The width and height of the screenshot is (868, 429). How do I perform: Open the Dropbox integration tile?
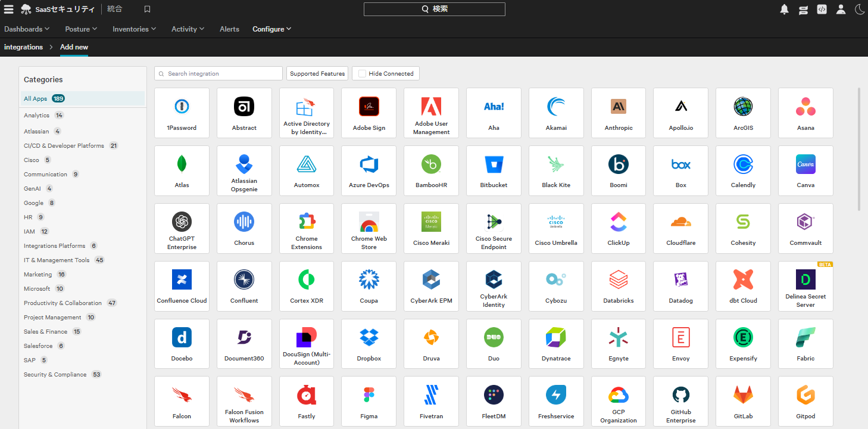[369, 343]
